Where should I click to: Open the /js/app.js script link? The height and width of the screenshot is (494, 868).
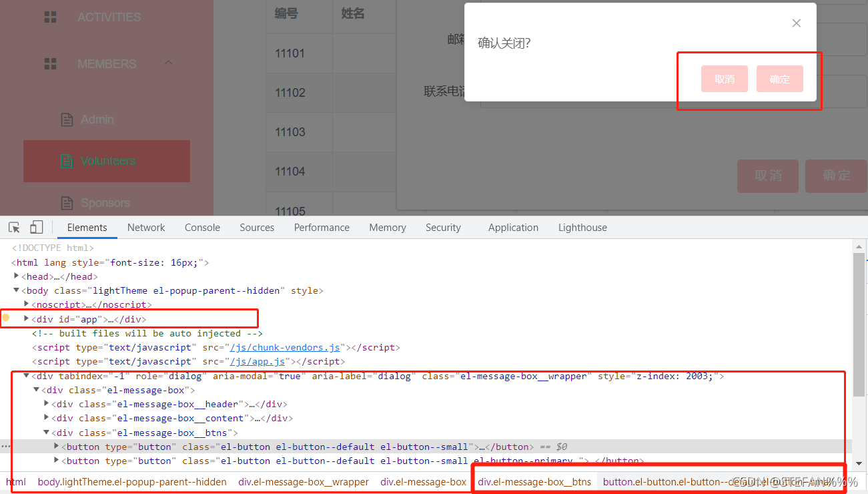(x=258, y=362)
